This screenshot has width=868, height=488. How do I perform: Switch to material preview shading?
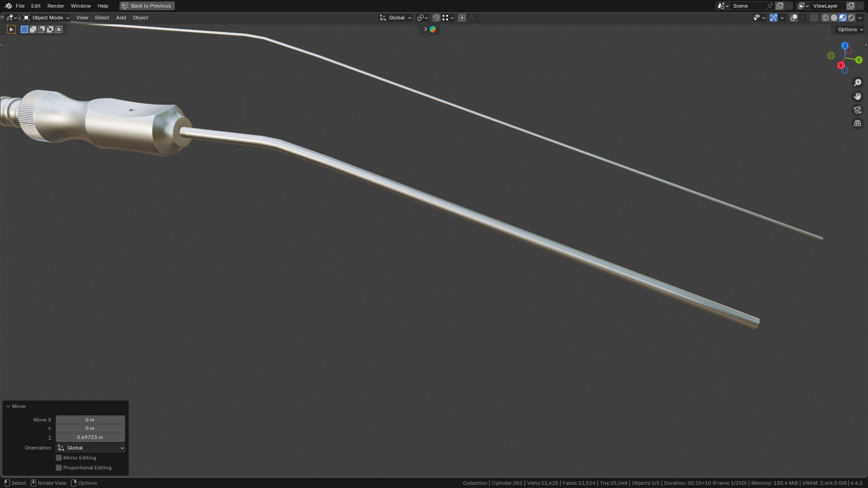click(x=843, y=18)
